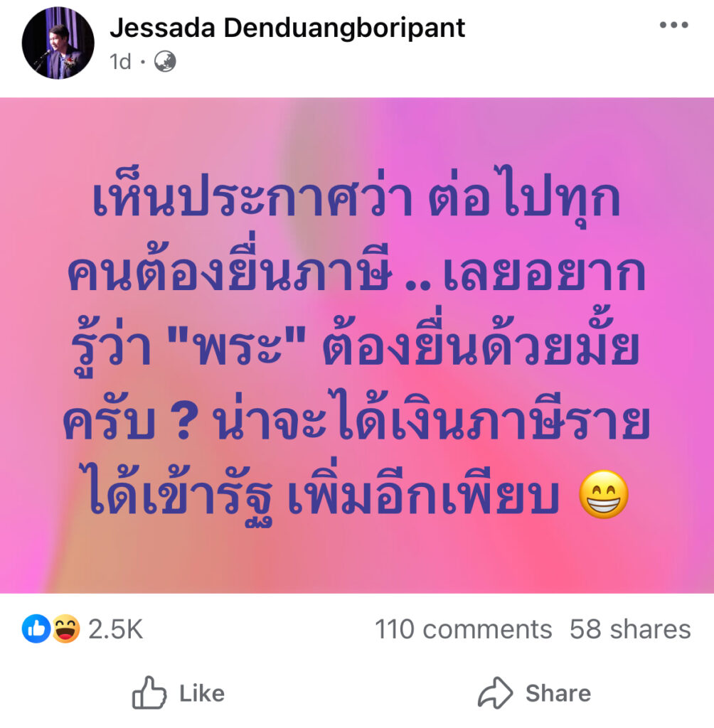Image resolution: width=714 pixels, height=728 pixels.
Task: Click the laughing Haha reaction icon
Action: (65, 628)
